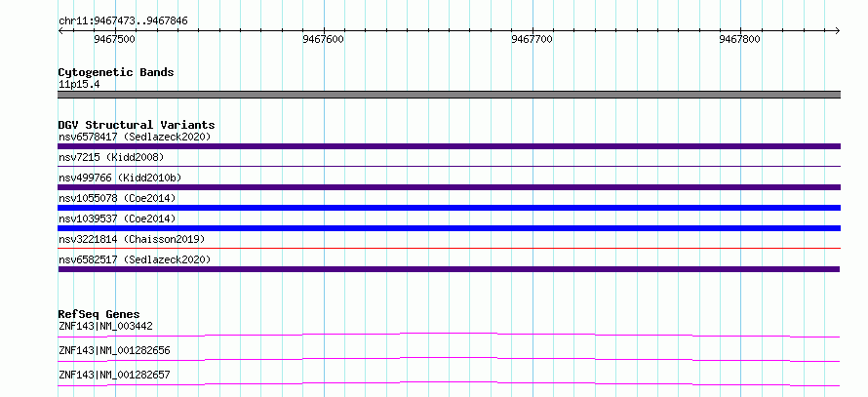
Task: Click the right arrow on the ruler
Action: pyautogui.click(x=838, y=30)
